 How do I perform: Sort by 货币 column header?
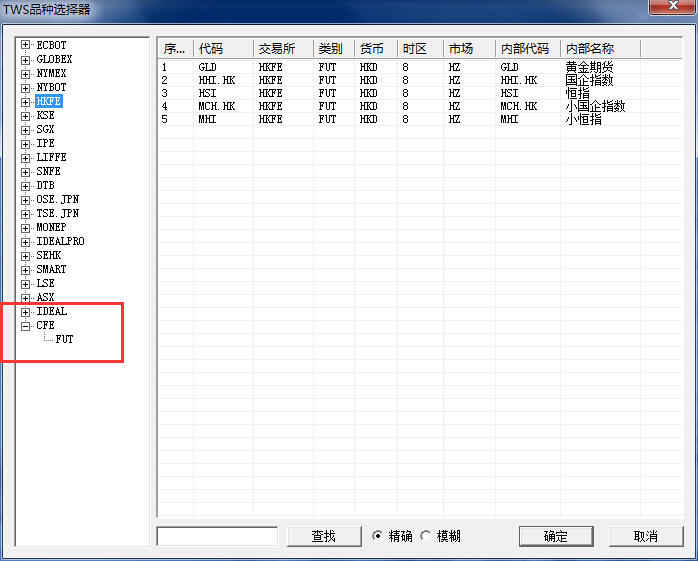click(376, 49)
